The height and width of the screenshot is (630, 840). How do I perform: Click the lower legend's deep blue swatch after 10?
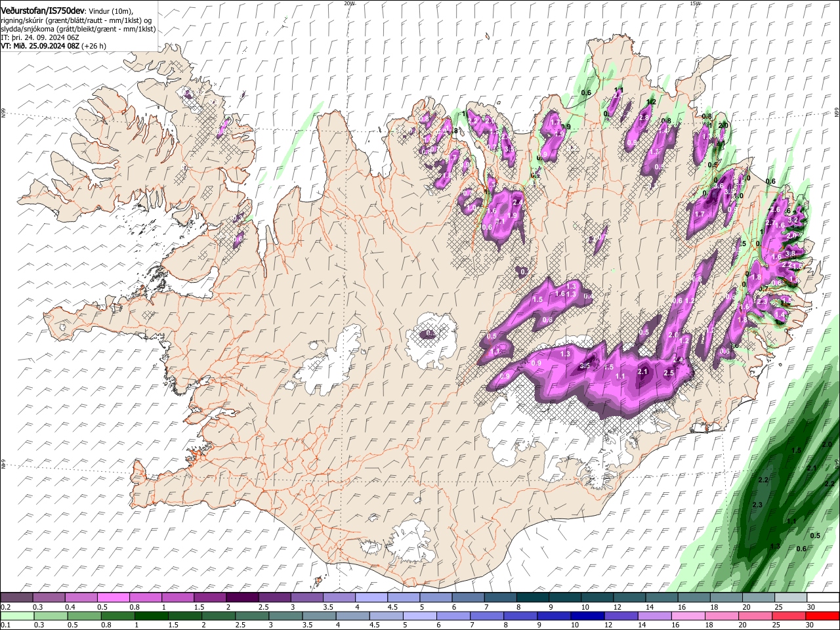(587, 616)
